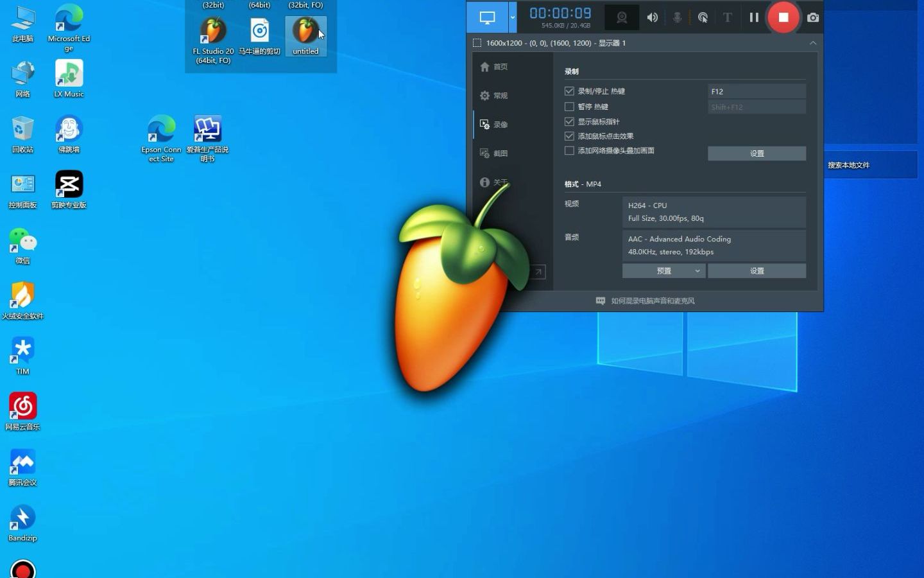Click the screenshot camera icon on the toolbar
The height and width of the screenshot is (578, 924).
tap(812, 17)
